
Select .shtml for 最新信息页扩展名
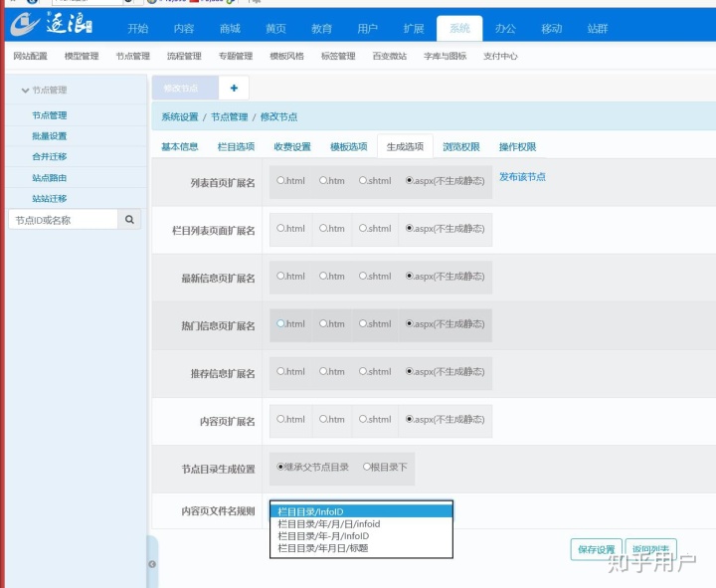pyautogui.click(x=363, y=276)
